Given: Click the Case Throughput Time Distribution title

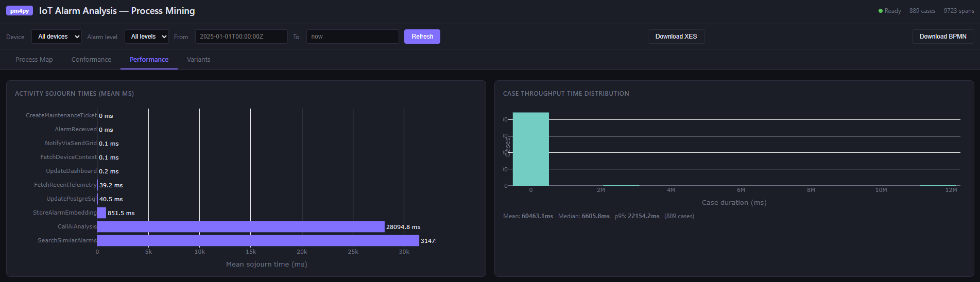Looking at the screenshot, I should pyautogui.click(x=566, y=94).
